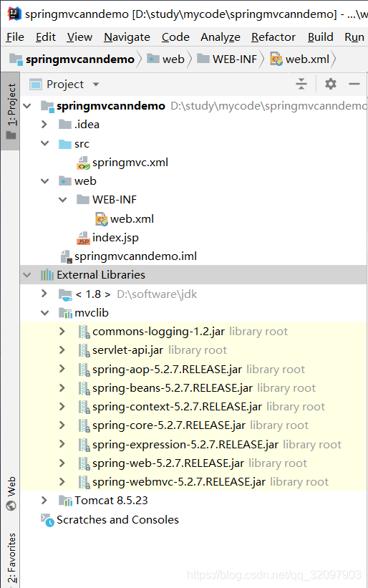
Task: Hide the Project panel with minus icon
Action: coord(354,84)
